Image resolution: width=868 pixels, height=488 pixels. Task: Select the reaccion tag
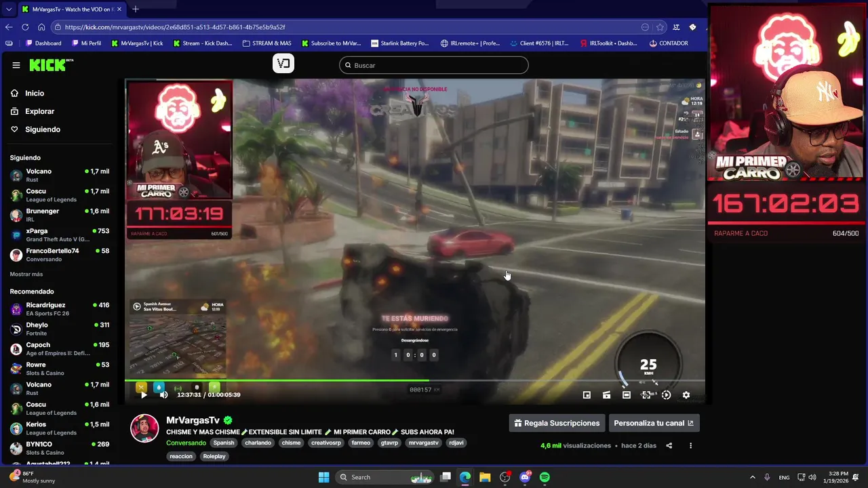coord(181,456)
